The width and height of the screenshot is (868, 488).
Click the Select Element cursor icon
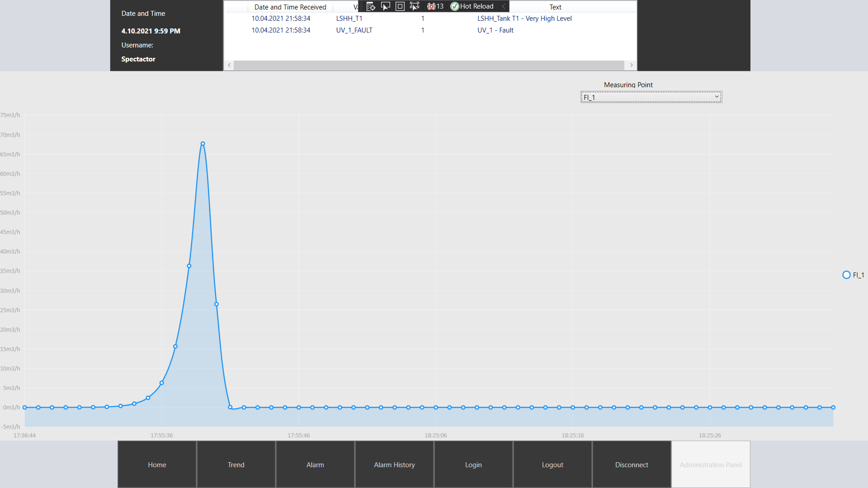click(385, 6)
